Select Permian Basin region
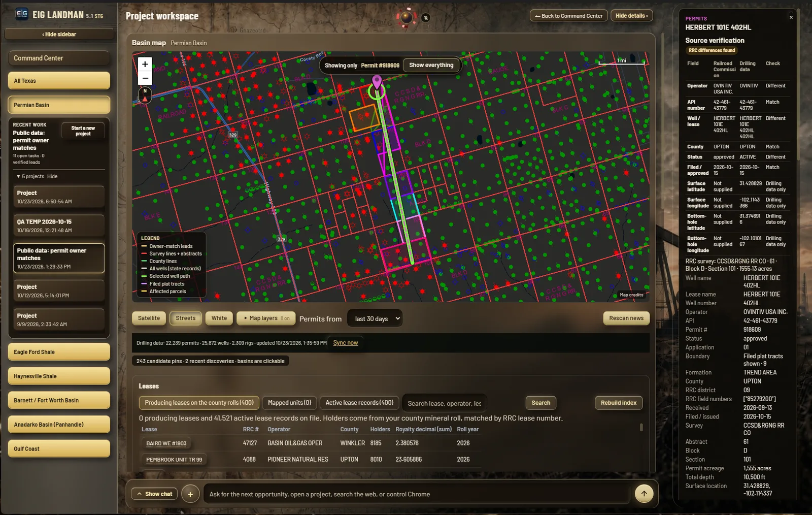 click(x=59, y=105)
